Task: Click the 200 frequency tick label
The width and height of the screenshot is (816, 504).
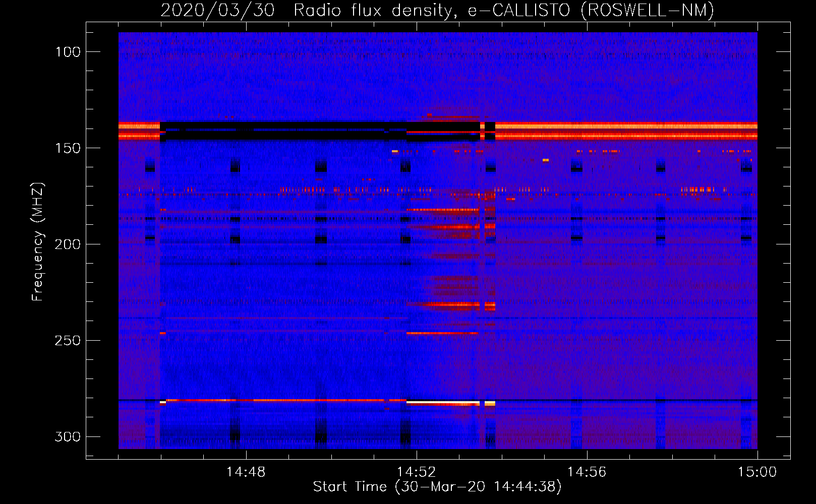Action: tap(68, 244)
